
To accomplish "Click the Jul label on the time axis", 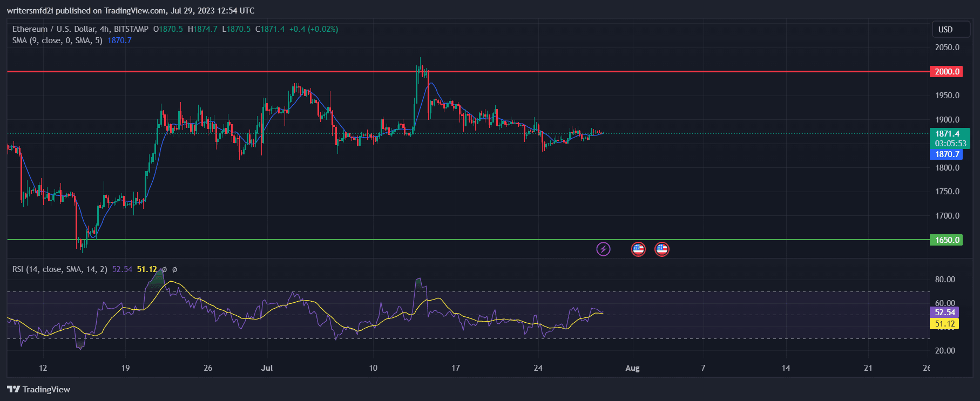I will click(267, 368).
